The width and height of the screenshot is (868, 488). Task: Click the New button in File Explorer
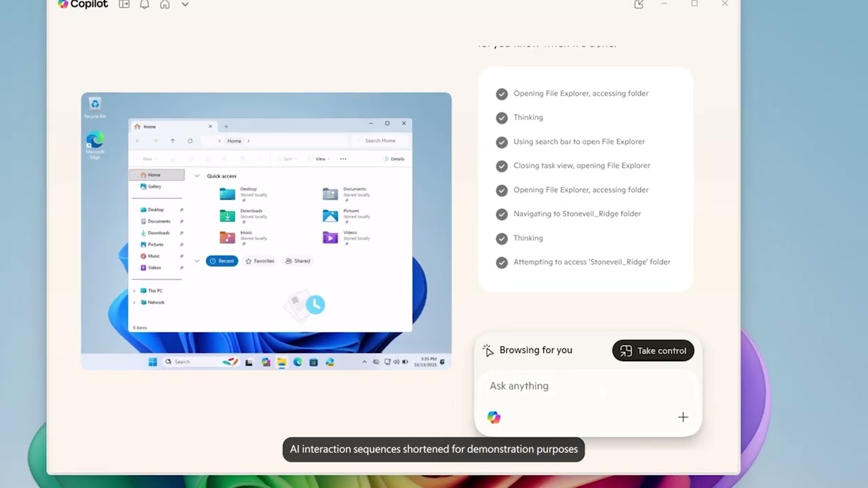pyautogui.click(x=148, y=159)
